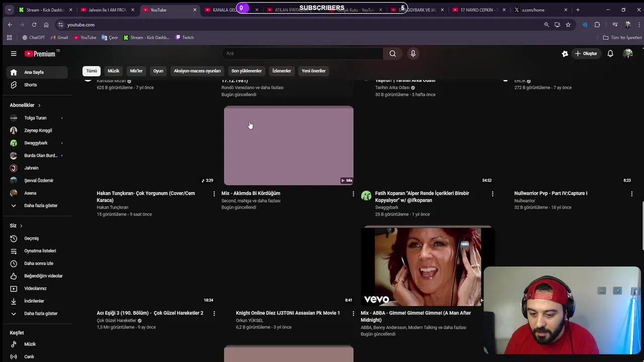Open Shorts in the sidebar

38,84
